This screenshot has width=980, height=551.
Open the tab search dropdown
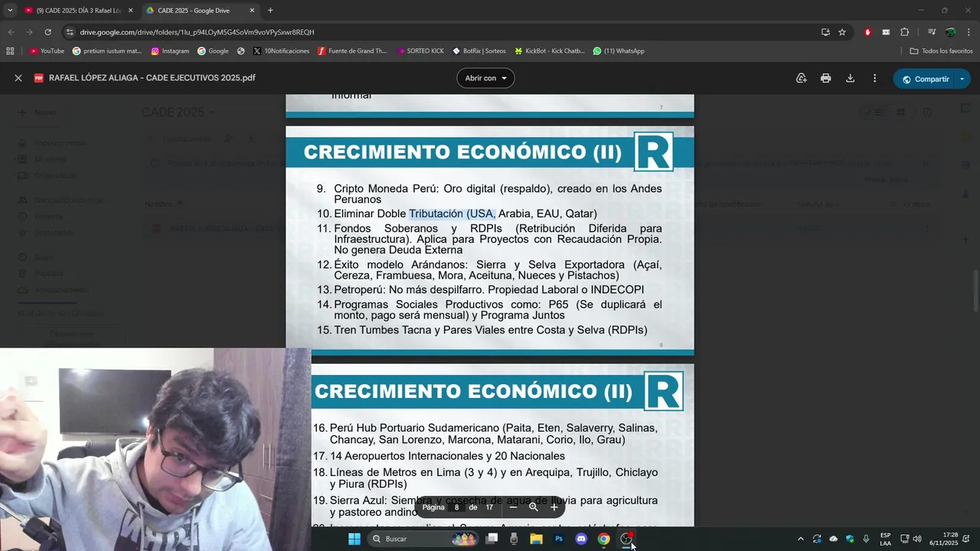tap(9, 10)
